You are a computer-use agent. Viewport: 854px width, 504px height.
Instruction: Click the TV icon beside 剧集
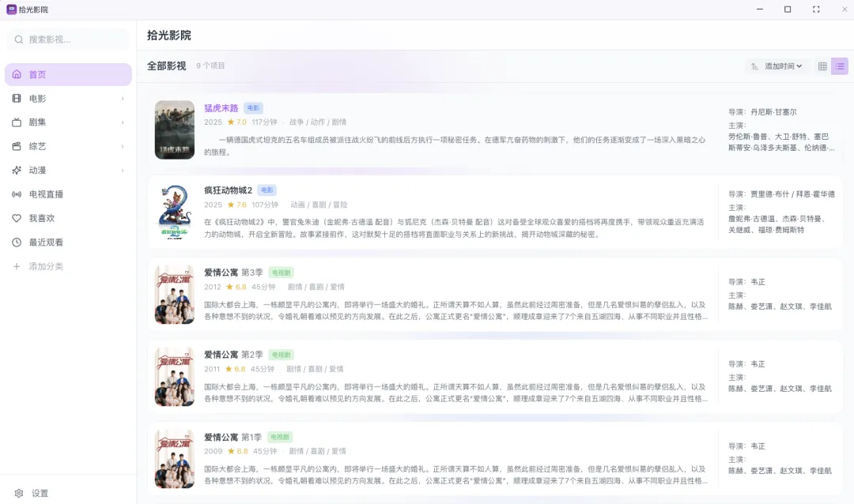click(x=17, y=122)
